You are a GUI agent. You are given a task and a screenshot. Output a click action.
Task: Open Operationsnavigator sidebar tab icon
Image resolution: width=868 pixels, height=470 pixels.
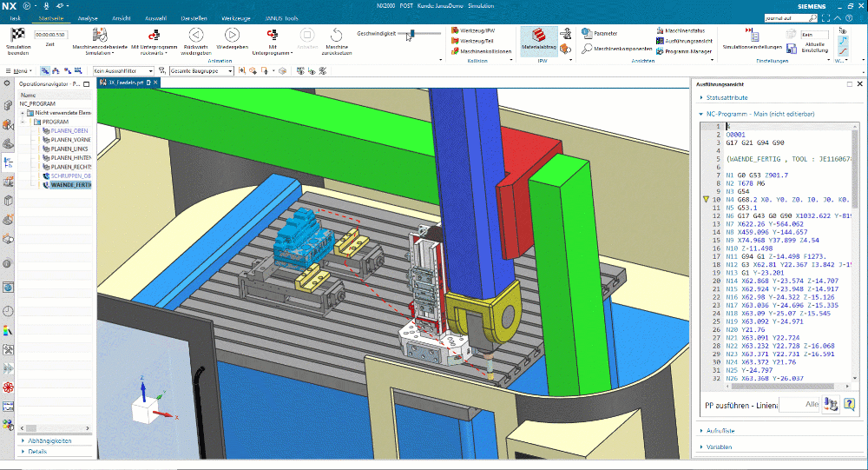tap(8, 163)
